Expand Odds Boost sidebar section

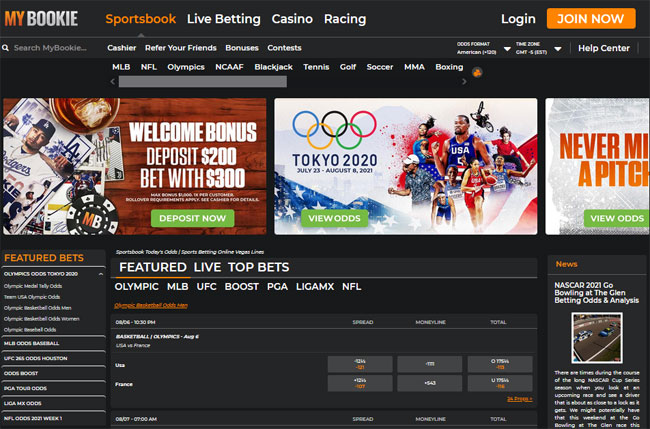53,373
